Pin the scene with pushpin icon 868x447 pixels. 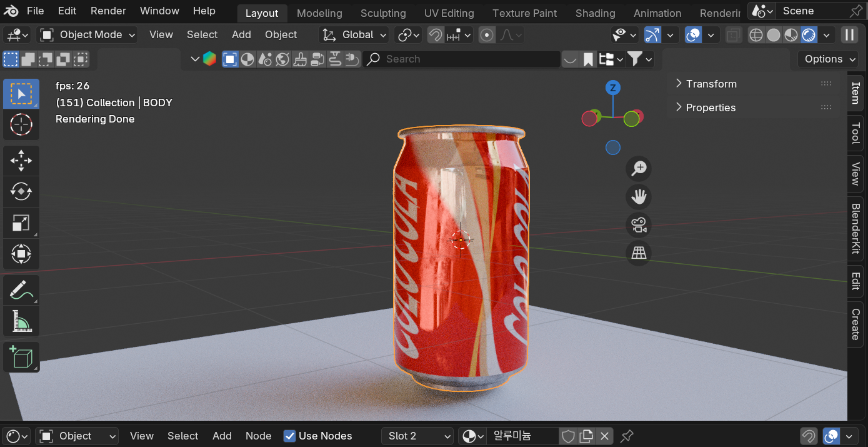(x=856, y=11)
